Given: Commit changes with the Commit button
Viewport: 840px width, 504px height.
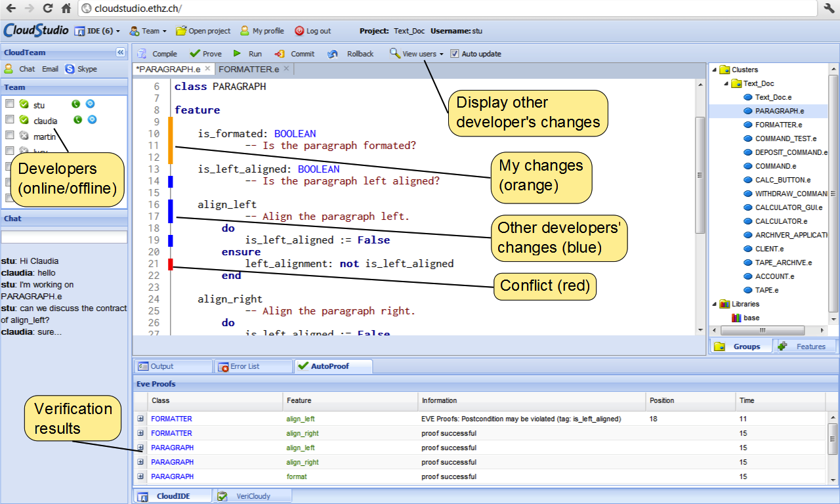Looking at the screenshot, I should [295, 54].
